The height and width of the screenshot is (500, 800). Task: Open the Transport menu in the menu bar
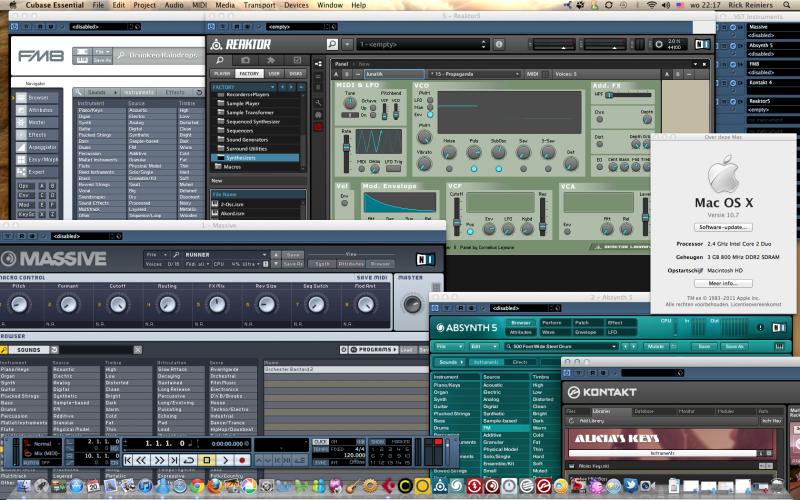pos(259,5)
